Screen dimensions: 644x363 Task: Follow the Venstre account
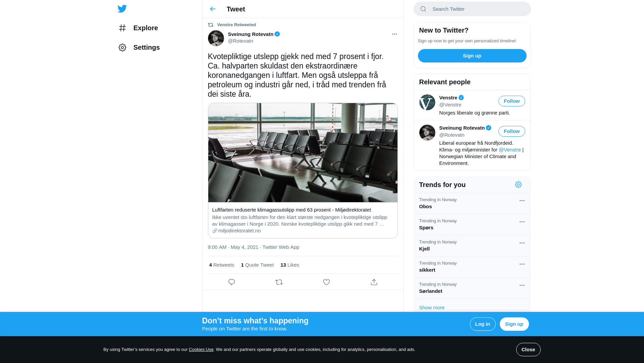click(512, 101)
